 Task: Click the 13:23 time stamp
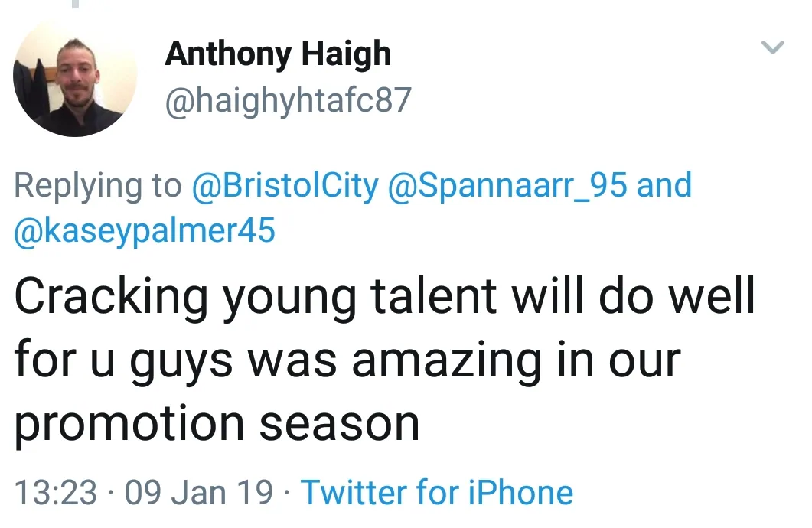coord(56,492)
